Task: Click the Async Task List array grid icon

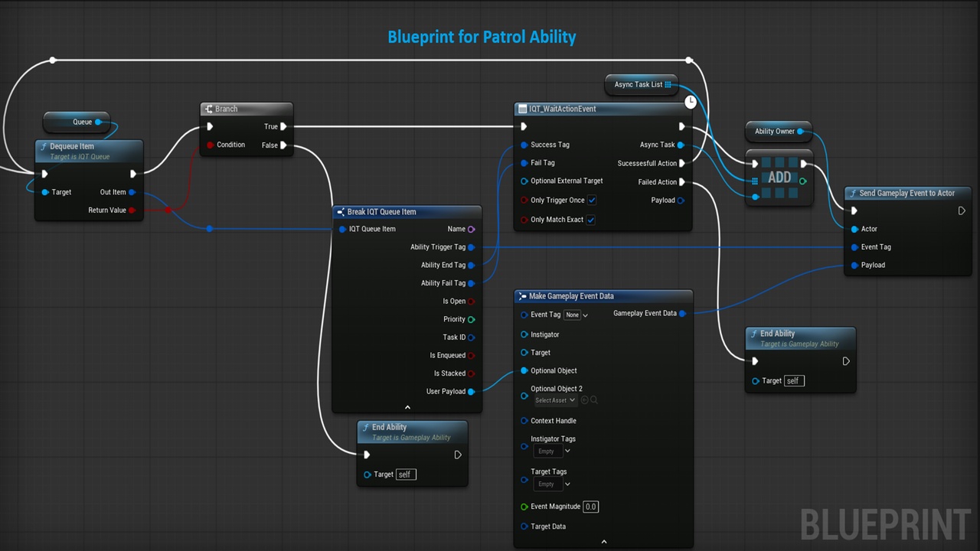Action: point(668,85)
